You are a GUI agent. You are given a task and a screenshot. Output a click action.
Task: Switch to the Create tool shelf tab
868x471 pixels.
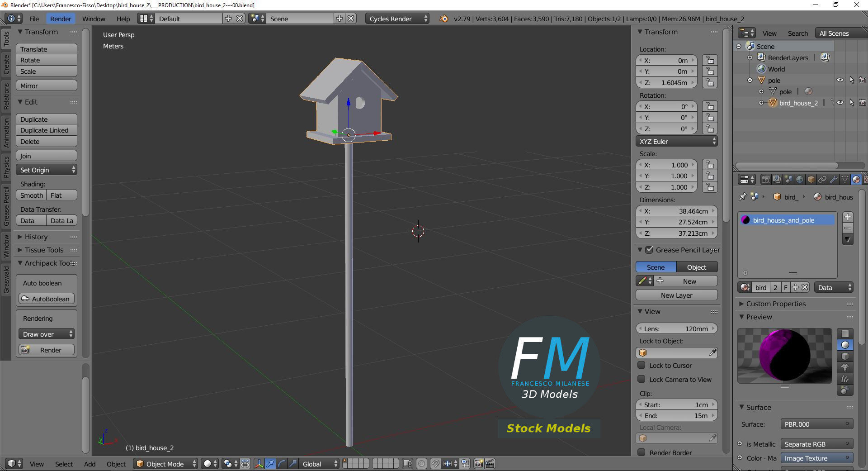pos(6,64)
